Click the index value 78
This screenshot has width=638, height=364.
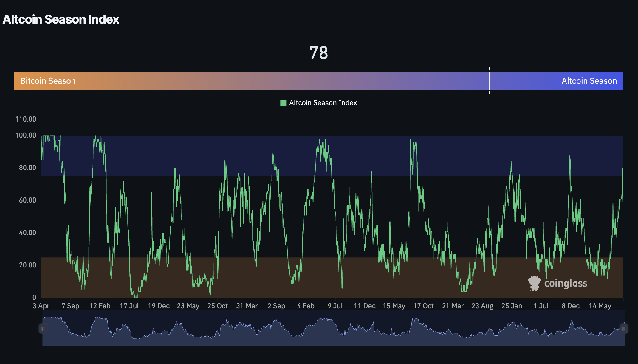point(319,53)
